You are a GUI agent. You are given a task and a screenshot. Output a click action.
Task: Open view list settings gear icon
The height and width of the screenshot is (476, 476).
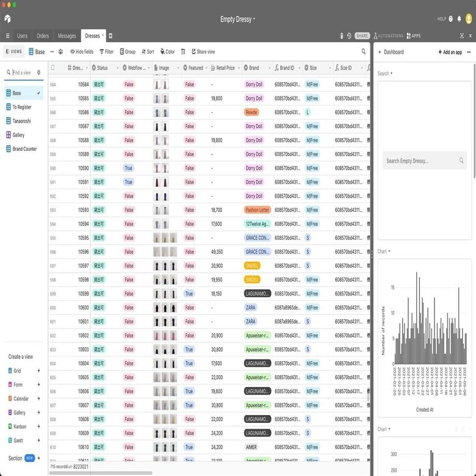(x=39, y=72)
